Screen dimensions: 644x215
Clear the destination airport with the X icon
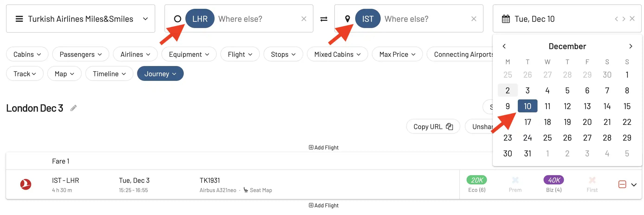[x=474, y=19]
